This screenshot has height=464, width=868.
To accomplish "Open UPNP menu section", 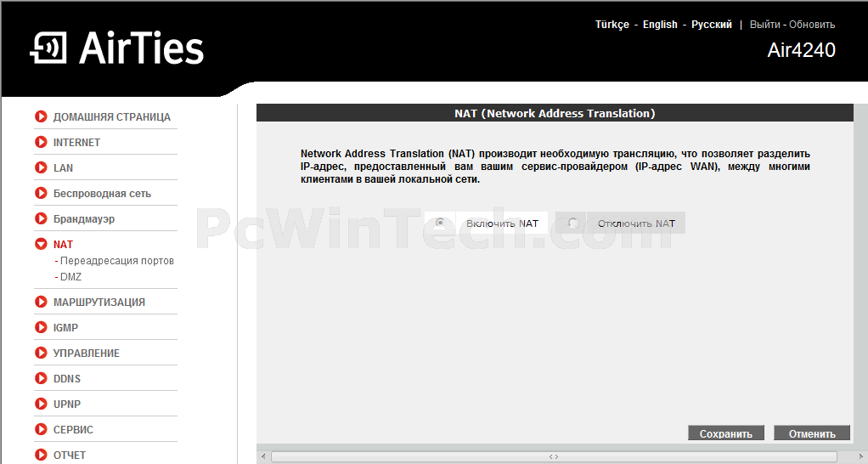I will click(x=67, y=405).
